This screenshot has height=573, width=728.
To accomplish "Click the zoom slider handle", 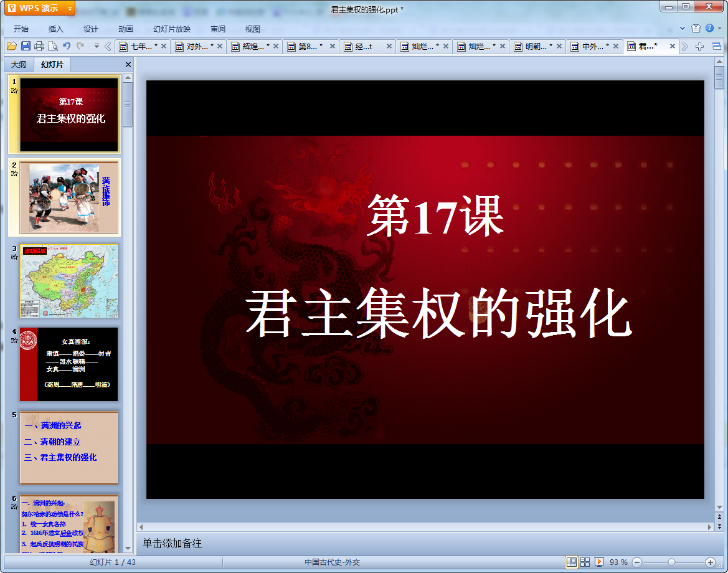I will [671, 562].
